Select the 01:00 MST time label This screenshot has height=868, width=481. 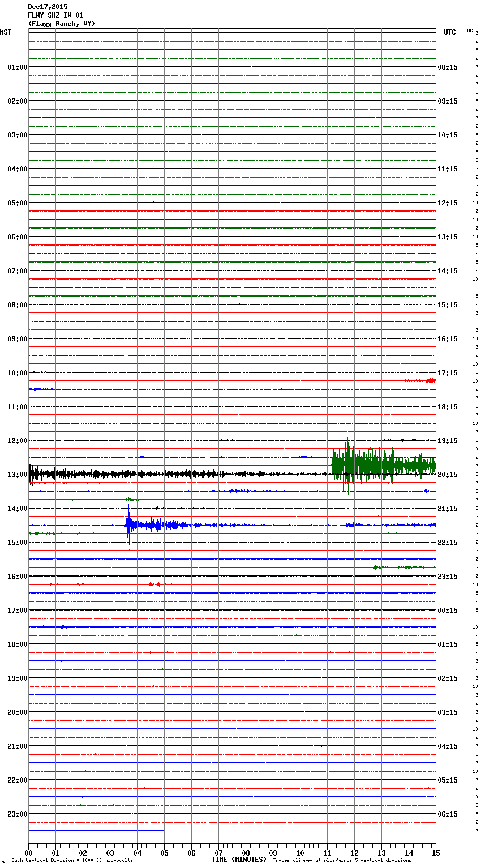[x=18, y=67]
